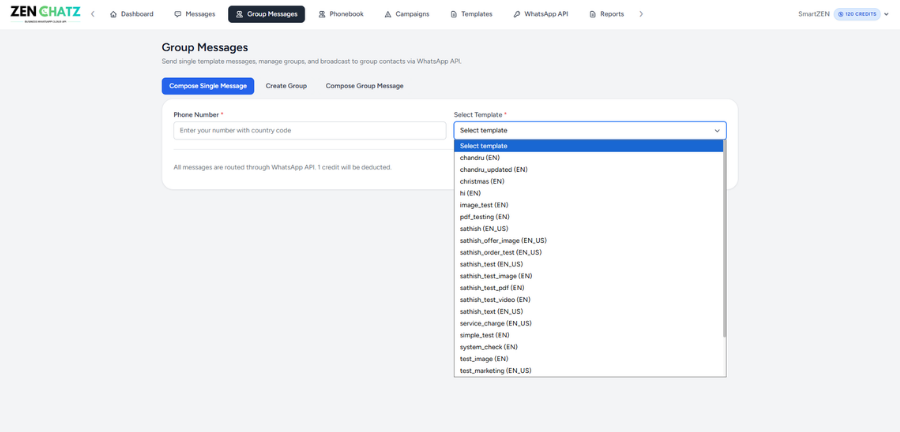
Task: Choose service_charge (EN_US) template
Action: point(588,323)
